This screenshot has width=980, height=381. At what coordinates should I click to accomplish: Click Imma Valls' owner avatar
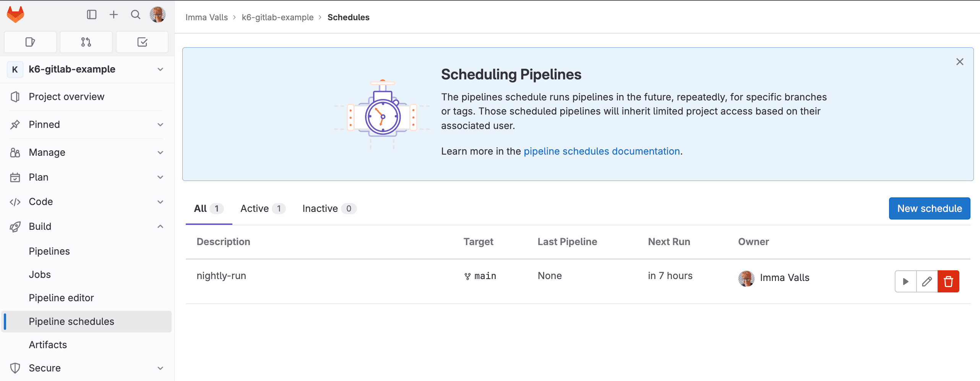746,278
